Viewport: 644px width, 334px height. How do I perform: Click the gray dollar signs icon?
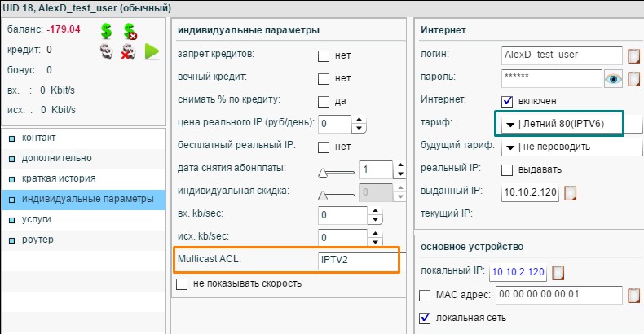point(107,52)
